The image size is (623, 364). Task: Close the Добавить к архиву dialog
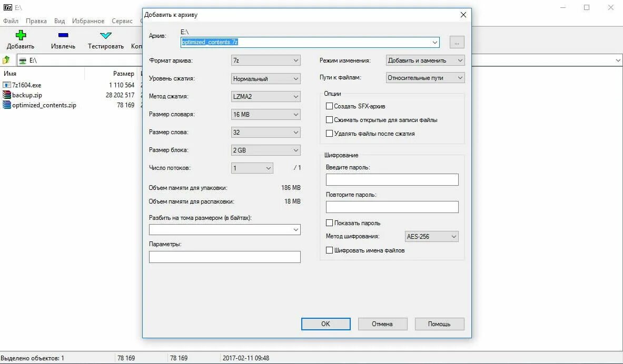click(463, 15)
